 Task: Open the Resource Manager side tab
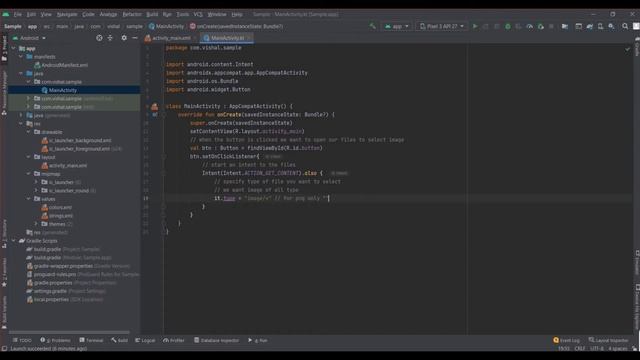pyautogui.click(x=4, y=93)
